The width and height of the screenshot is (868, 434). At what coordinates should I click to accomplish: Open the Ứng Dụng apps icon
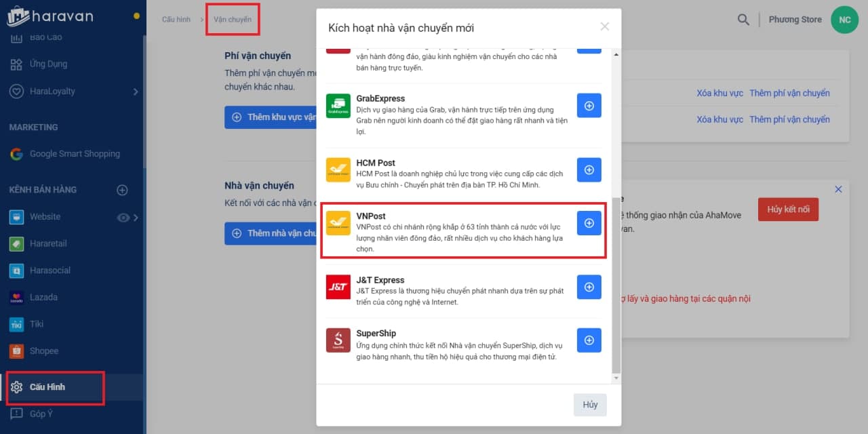point(17,64)
